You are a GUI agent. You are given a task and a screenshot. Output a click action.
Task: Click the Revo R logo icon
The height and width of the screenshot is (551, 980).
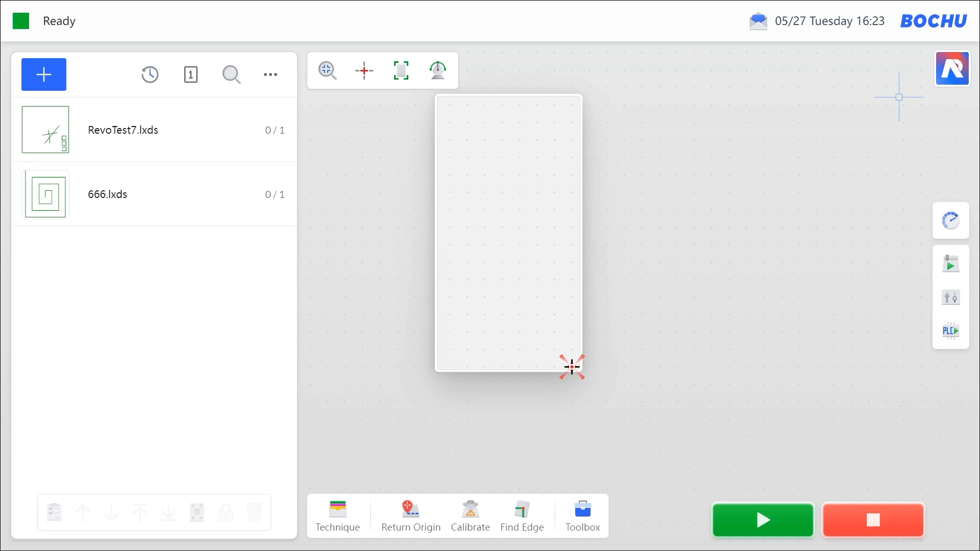tap(952, 68)
